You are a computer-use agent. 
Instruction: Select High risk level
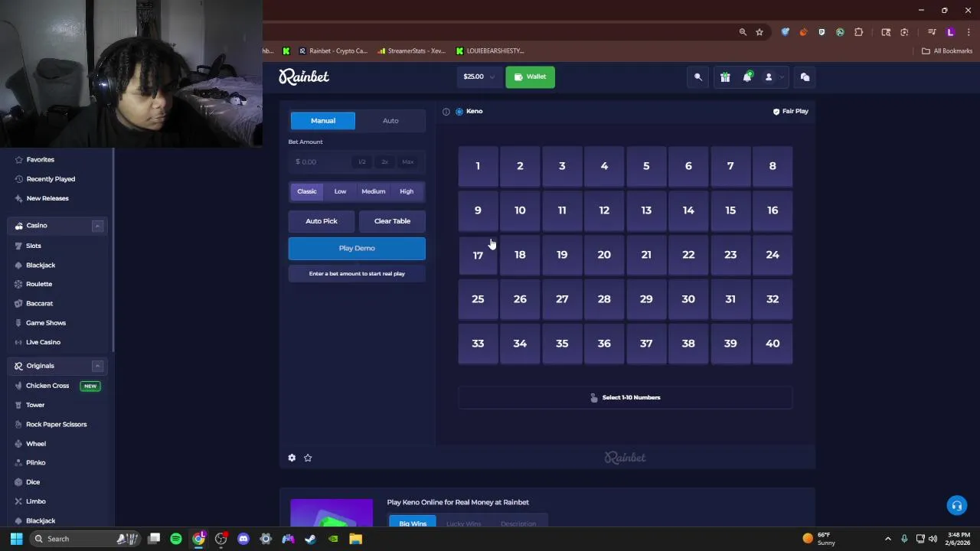pyautogui.click(x=407, y=191)
